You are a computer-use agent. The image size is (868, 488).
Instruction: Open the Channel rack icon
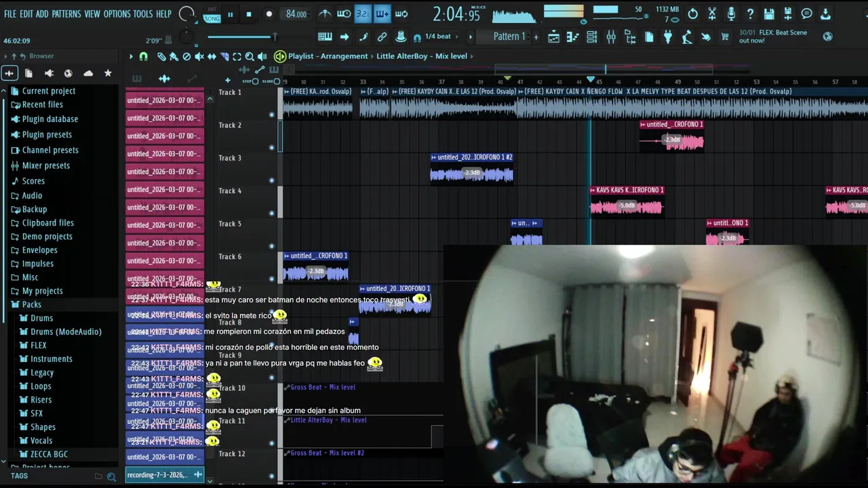pos(592,37)
